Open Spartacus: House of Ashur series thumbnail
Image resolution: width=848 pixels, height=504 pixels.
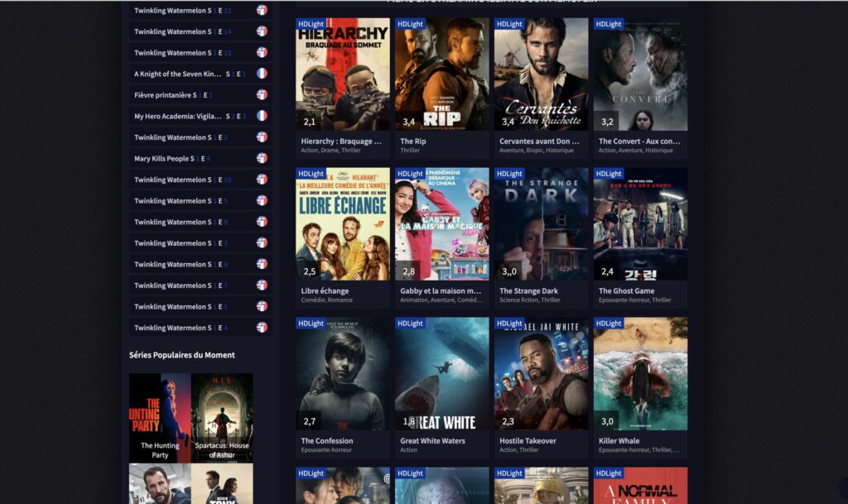pyautogui.click(x=222, y=418)
